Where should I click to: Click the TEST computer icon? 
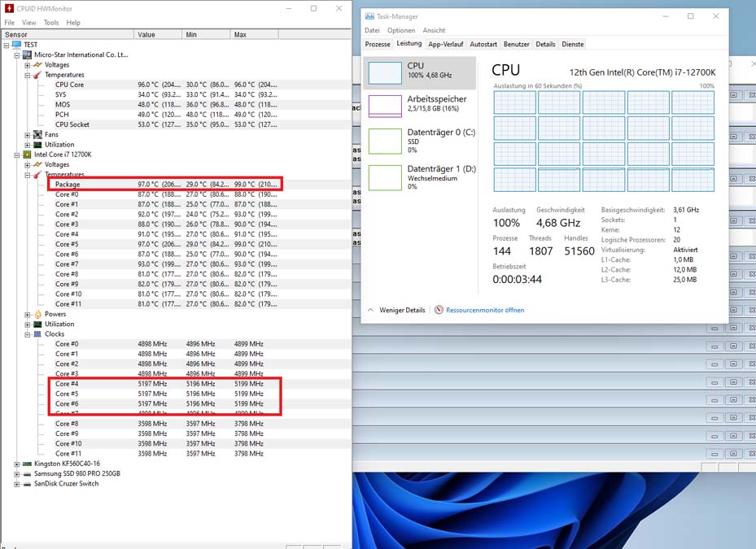pyautogui.click(x=17, y=45)
